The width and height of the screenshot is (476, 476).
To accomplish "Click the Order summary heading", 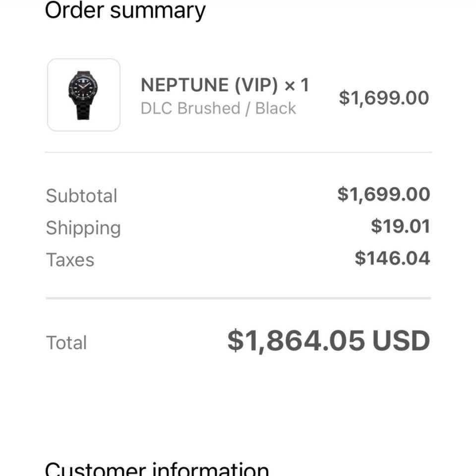I will pos(125,10).
